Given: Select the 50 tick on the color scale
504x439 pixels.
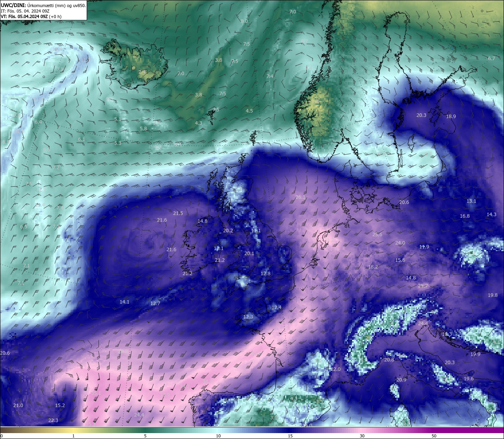Looking at the screenshot, I should click(434, 436).
